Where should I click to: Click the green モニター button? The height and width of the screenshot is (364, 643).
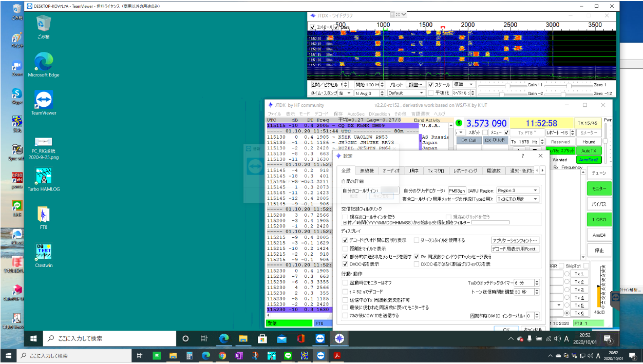click(599, 189)
